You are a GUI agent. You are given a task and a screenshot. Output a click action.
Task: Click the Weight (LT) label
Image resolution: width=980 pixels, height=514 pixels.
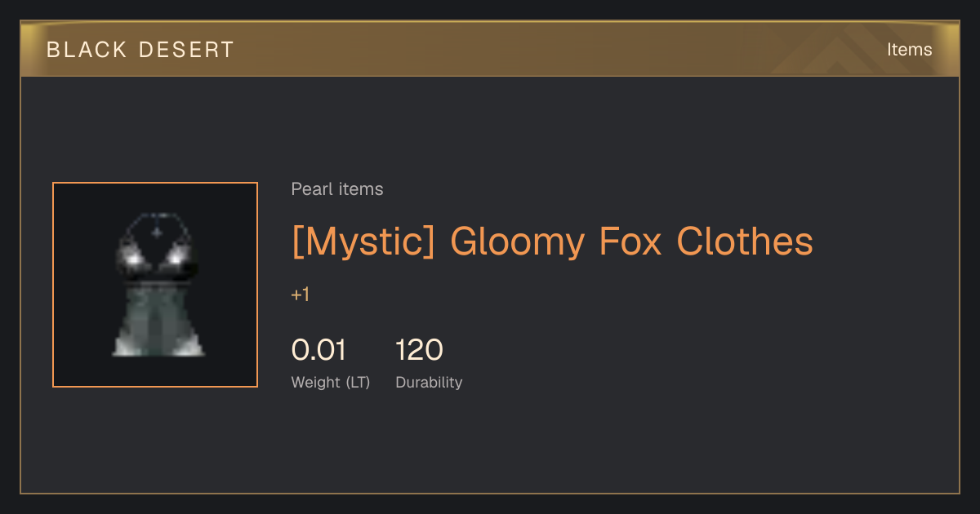(331, 383)
